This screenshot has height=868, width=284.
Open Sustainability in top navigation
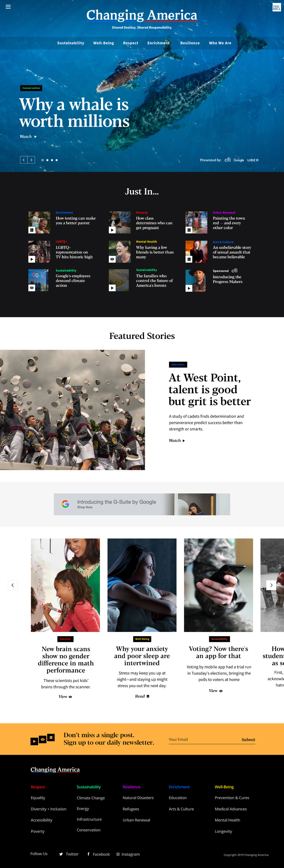(x=71, y=43)
